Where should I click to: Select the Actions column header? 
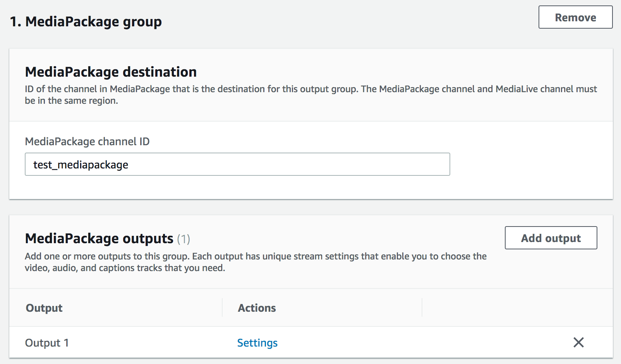pos(257,308)
